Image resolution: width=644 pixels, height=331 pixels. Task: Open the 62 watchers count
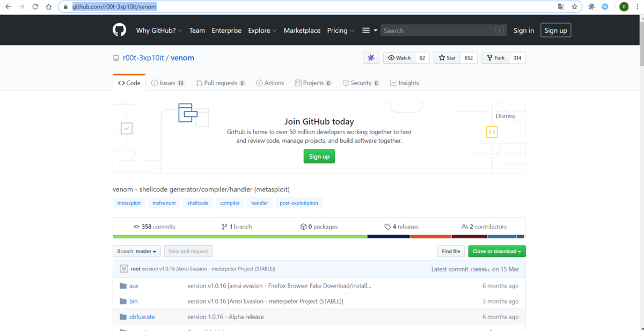coord(422,58)
